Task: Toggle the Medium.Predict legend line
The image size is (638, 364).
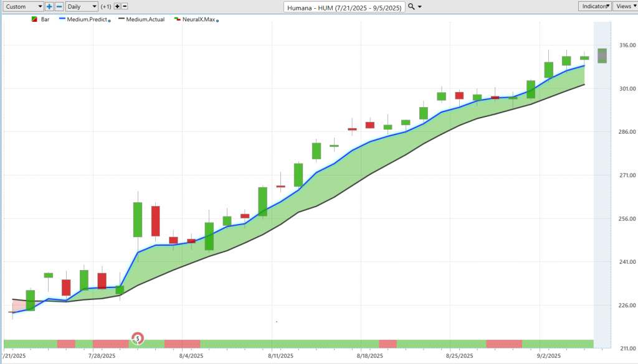Action: tap(87, 20)
